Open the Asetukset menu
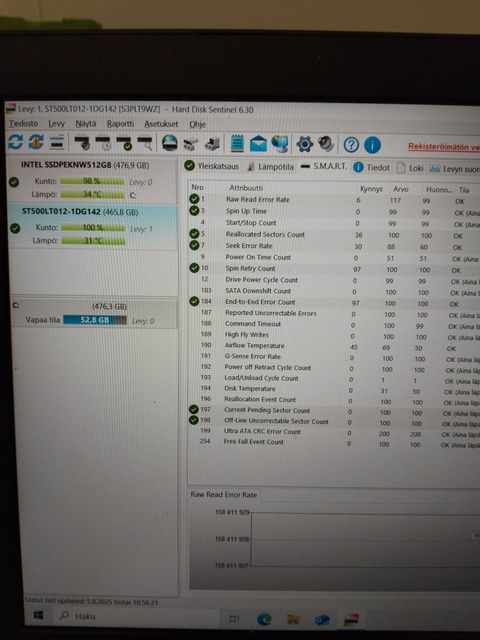Screen dimensions: 480x640 (x=161, y=124)
